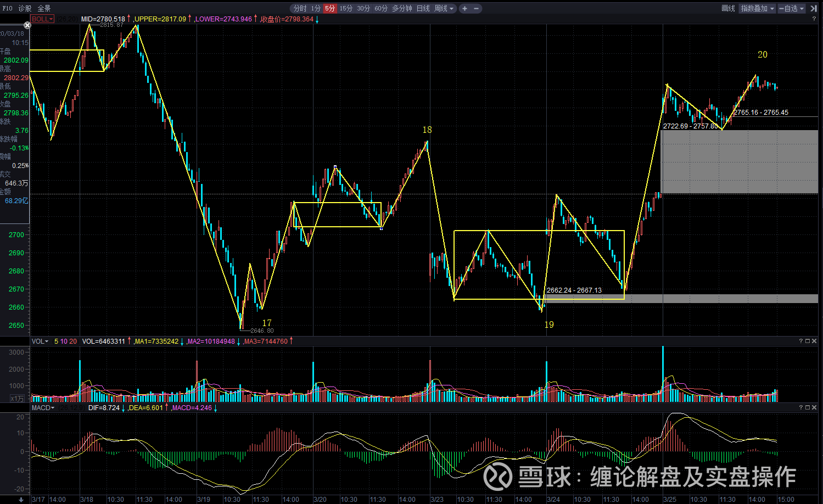Zoom out chart with minus button
The width and height of the screenshot is (823, 504).
coord(476,8)
